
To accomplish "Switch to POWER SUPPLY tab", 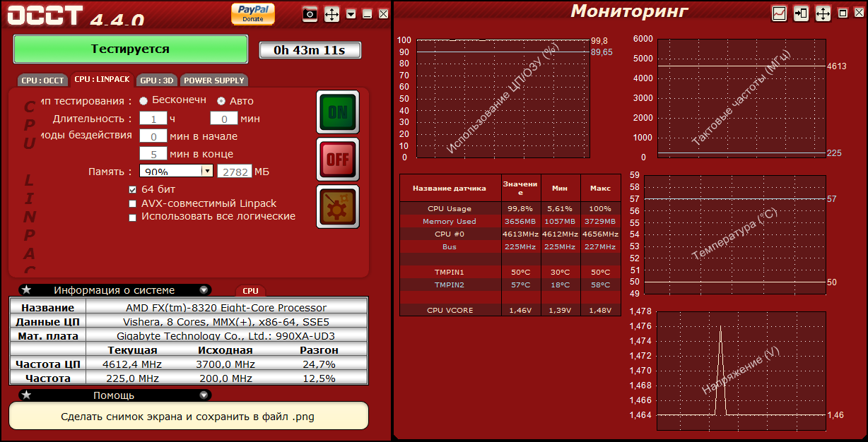I will pos(214,80).
